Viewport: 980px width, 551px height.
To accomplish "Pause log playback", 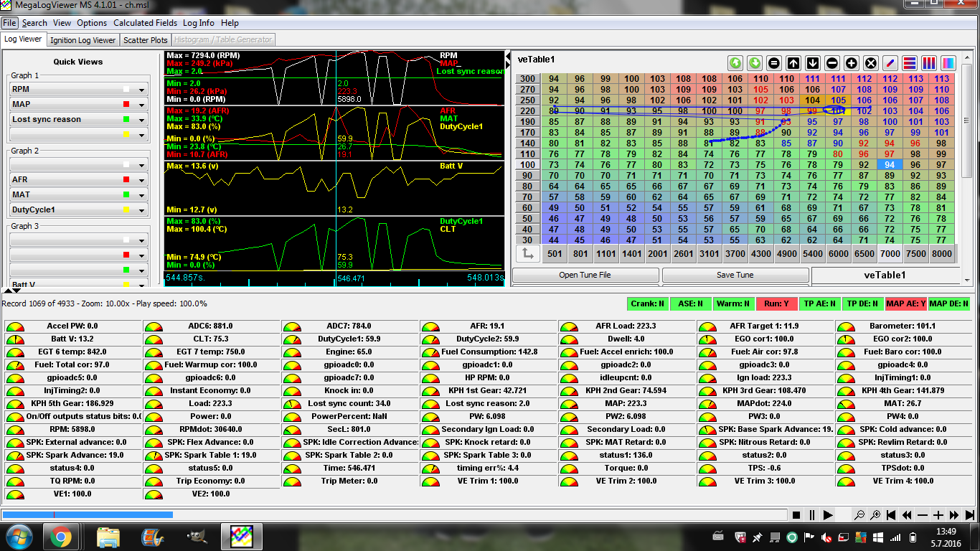I will [812, 515].
